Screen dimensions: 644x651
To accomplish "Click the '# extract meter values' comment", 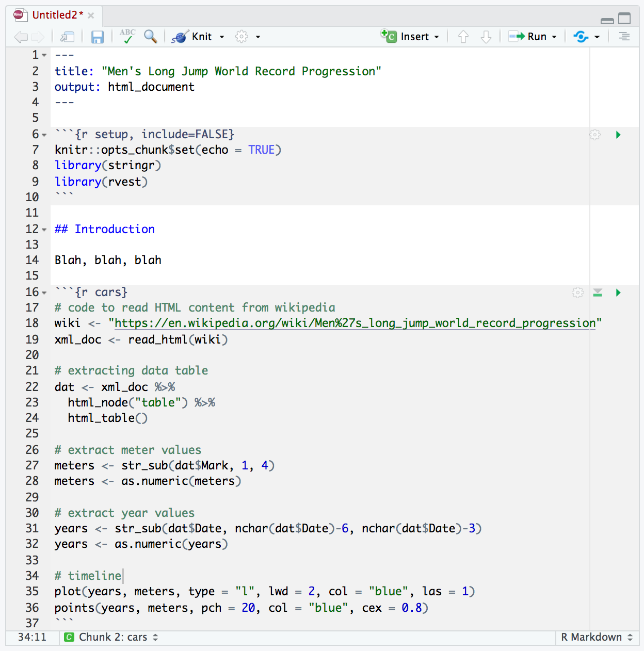I will (x=128, y=450).
